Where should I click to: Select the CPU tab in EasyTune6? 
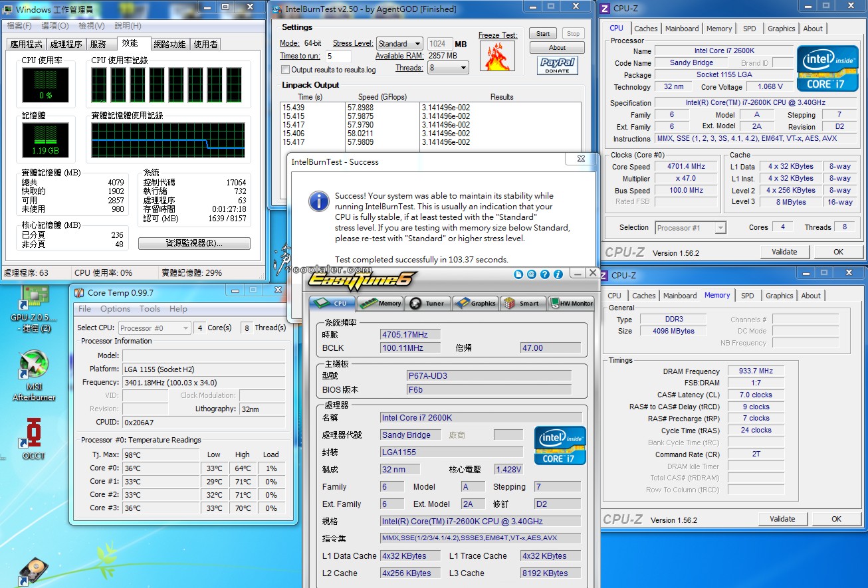point(332,303)
